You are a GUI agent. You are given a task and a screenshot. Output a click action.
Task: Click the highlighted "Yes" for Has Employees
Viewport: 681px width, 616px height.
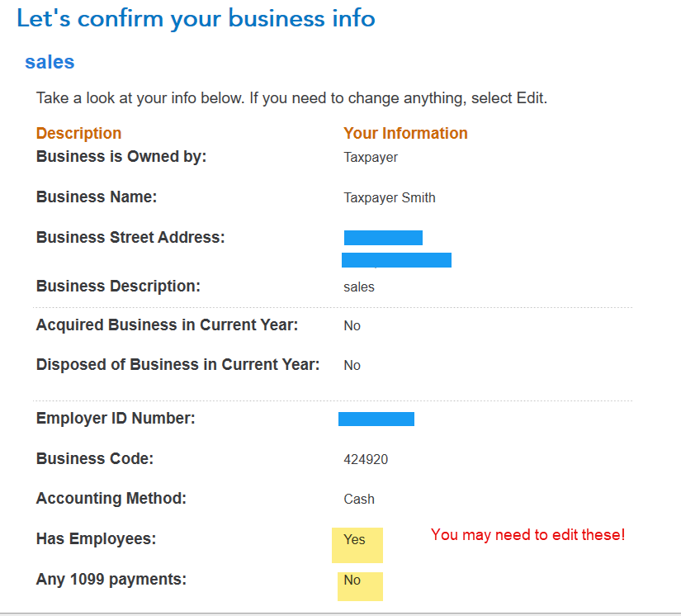[x=355, y=540]
